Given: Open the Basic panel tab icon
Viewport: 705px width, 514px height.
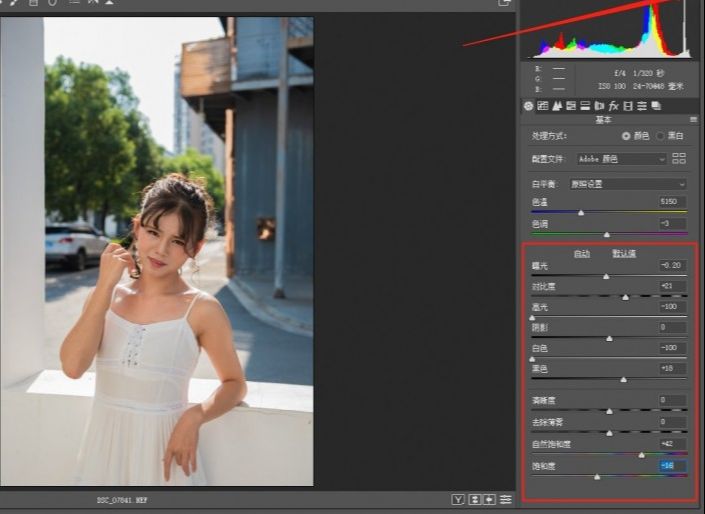Looking at the screenshot, I should pyautogui.click(x=528, y=106).
